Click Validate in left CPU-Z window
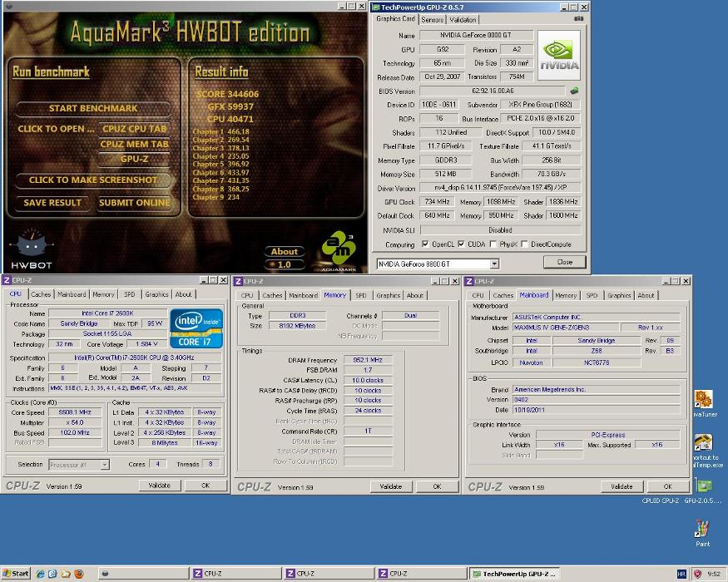Screen dimensions: 728x582 [159, 486]
